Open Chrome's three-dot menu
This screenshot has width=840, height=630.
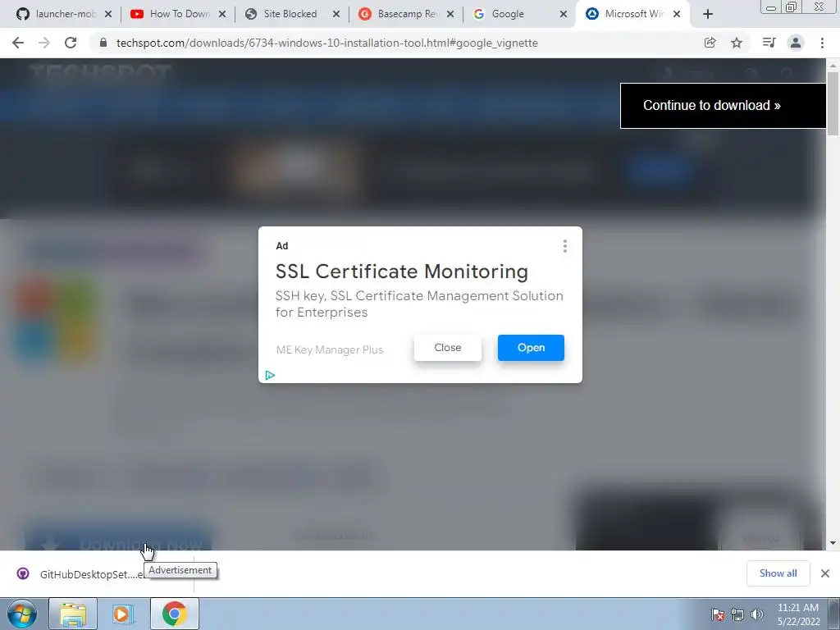tap(822, 43)
